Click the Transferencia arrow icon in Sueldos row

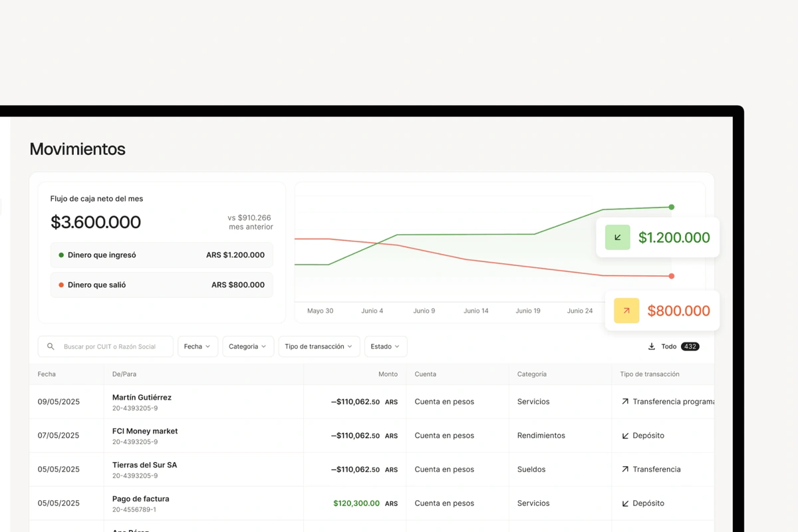click(625, 469)
